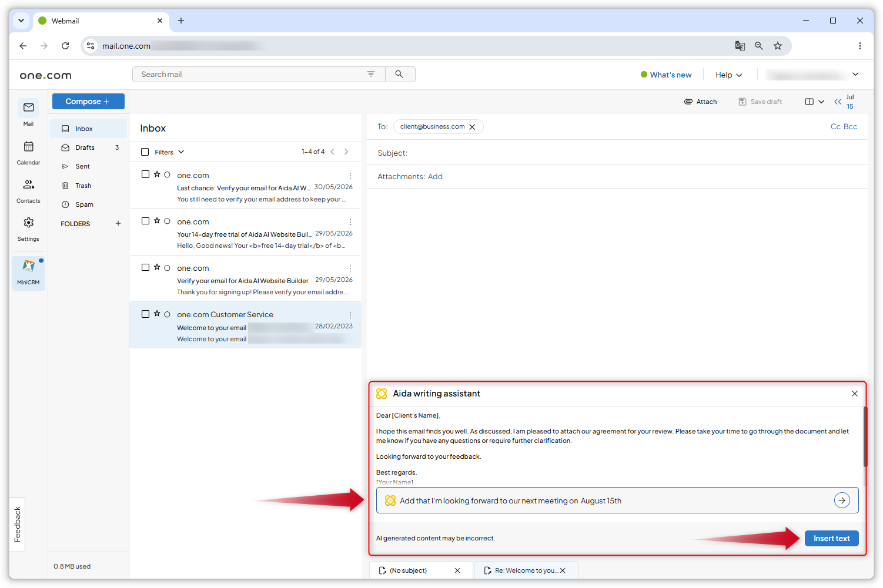Open the Feedback side tab
Screen dimensions: 883x588
[17, 524]
